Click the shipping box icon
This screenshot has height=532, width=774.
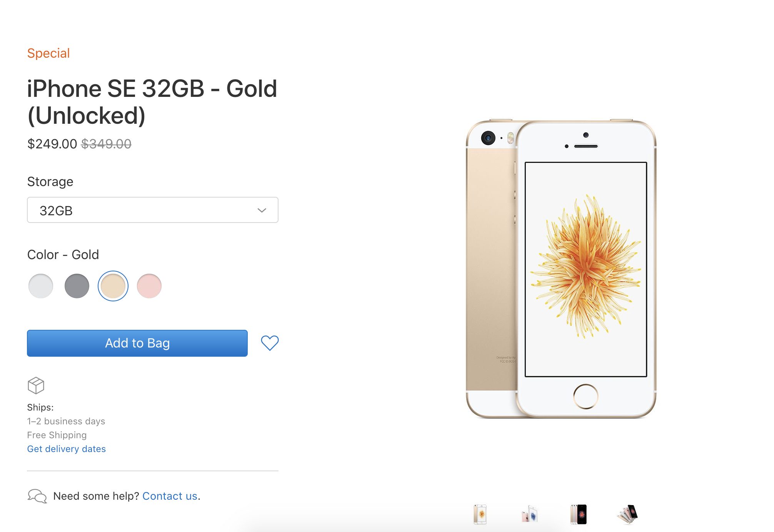click(36, 385)
